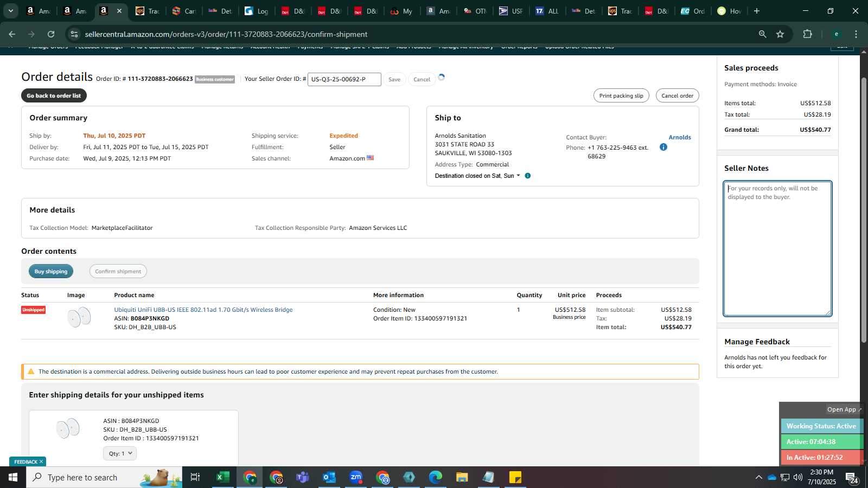Switch to the Cart browser tab
Viewport: 868px width, 488px height.
coord(184,11)
